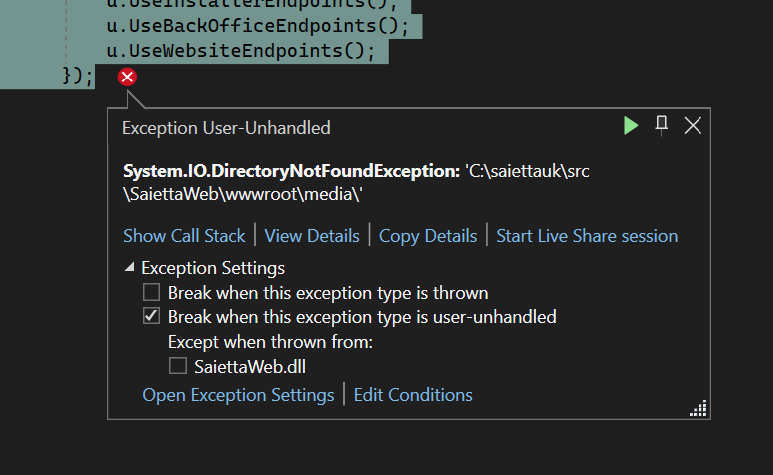Click the u.UseBackOfficeEndpoints() code line

pyautogui.click(x=252, y=24)
